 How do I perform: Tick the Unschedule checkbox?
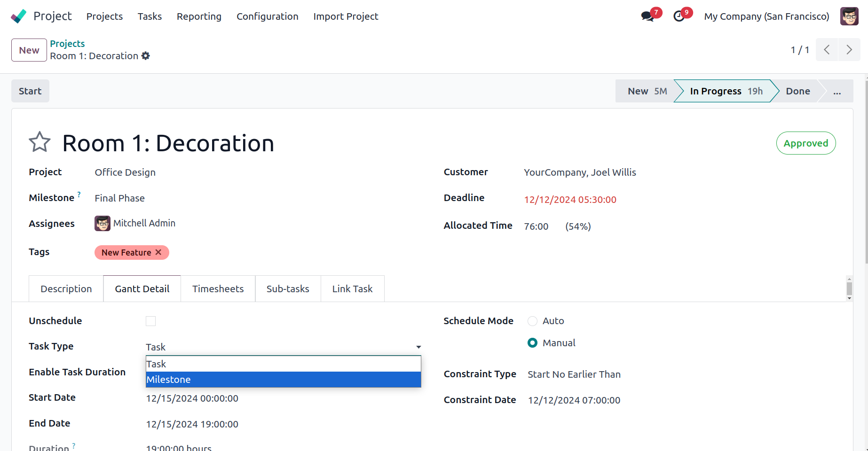[150, 321]
